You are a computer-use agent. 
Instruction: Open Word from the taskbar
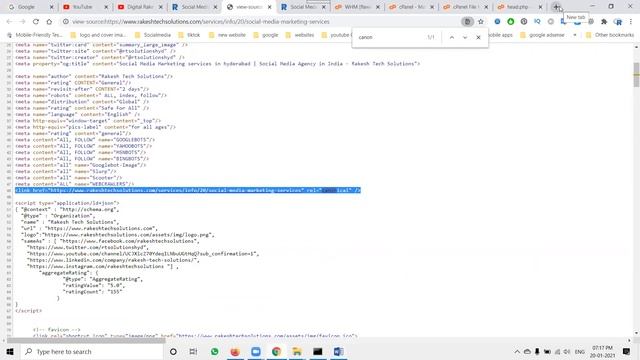pos(338,351)
